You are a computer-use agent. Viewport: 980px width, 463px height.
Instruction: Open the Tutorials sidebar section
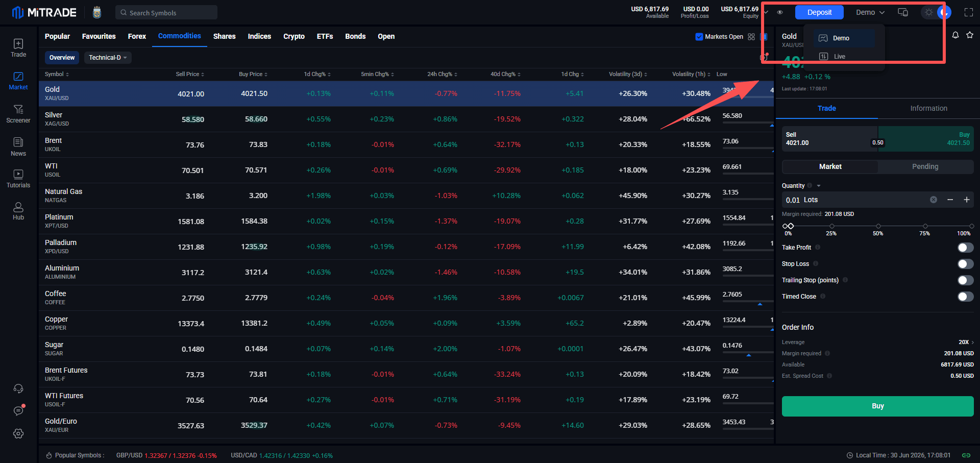18,179
